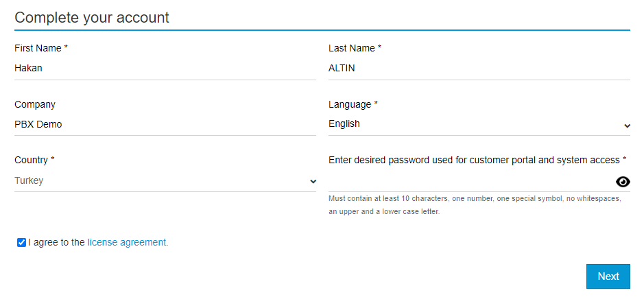
Task: Focus the First Name field containing Hakan
Action: 165,68
